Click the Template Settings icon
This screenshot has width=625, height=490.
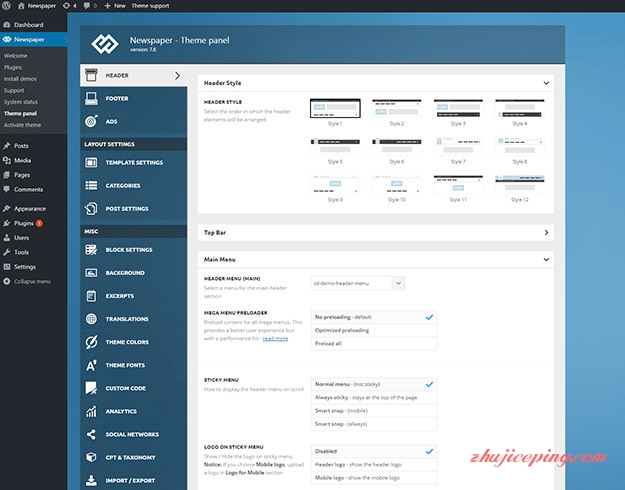91,162
